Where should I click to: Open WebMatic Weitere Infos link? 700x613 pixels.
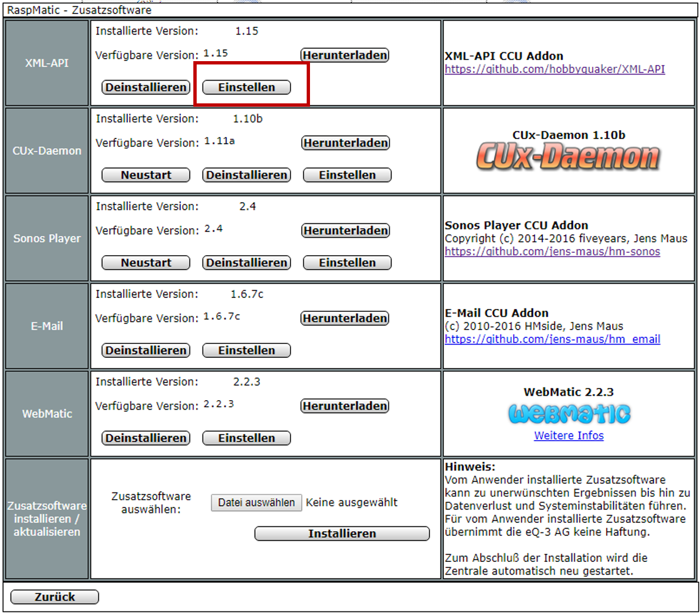569,436
